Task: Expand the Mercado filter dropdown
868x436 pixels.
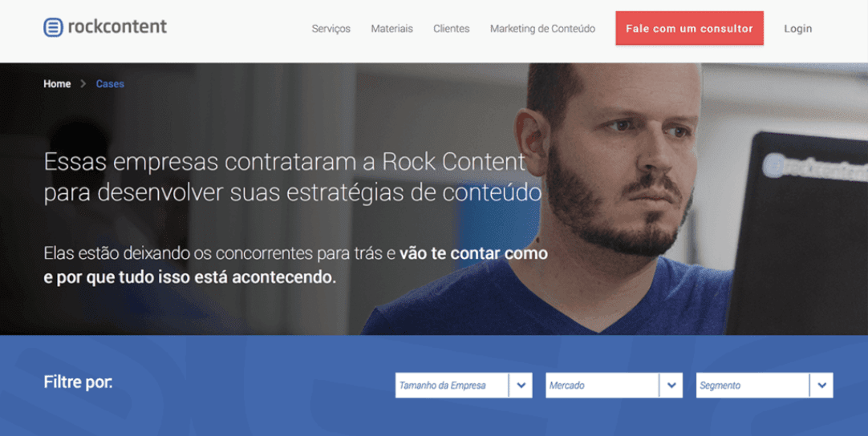Action: [x=614, y=385]
